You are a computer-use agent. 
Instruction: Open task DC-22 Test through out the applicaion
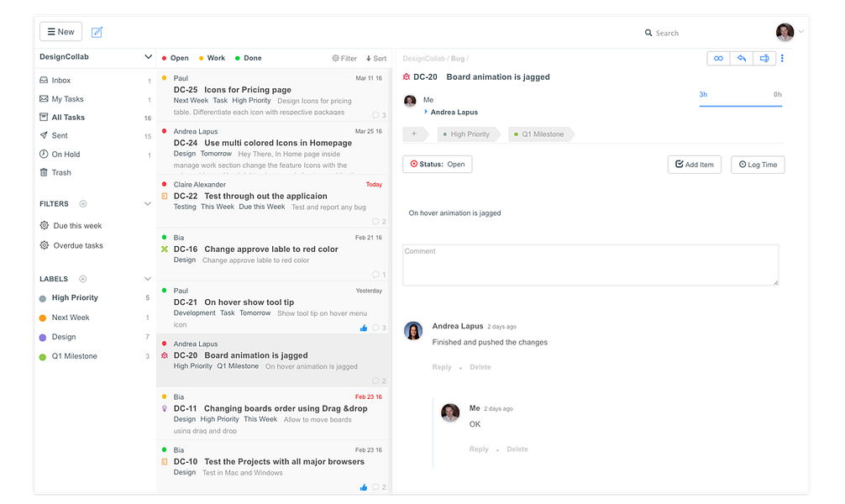(x=272, y=201)
